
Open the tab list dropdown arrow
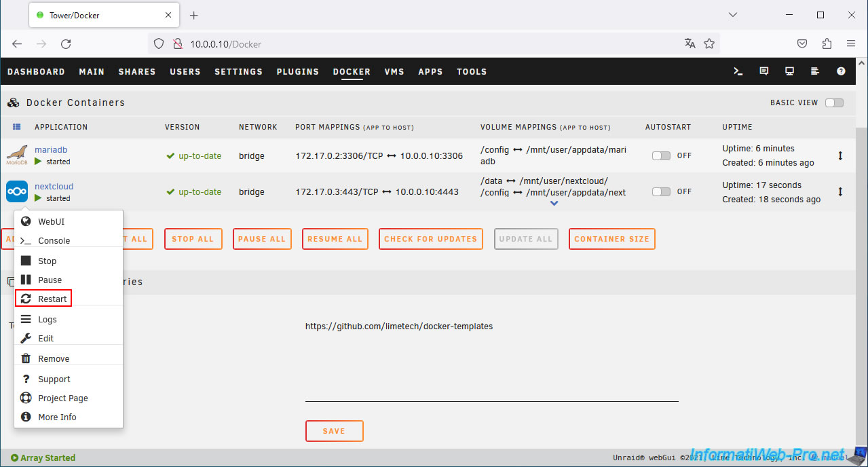tap(733, 15)
